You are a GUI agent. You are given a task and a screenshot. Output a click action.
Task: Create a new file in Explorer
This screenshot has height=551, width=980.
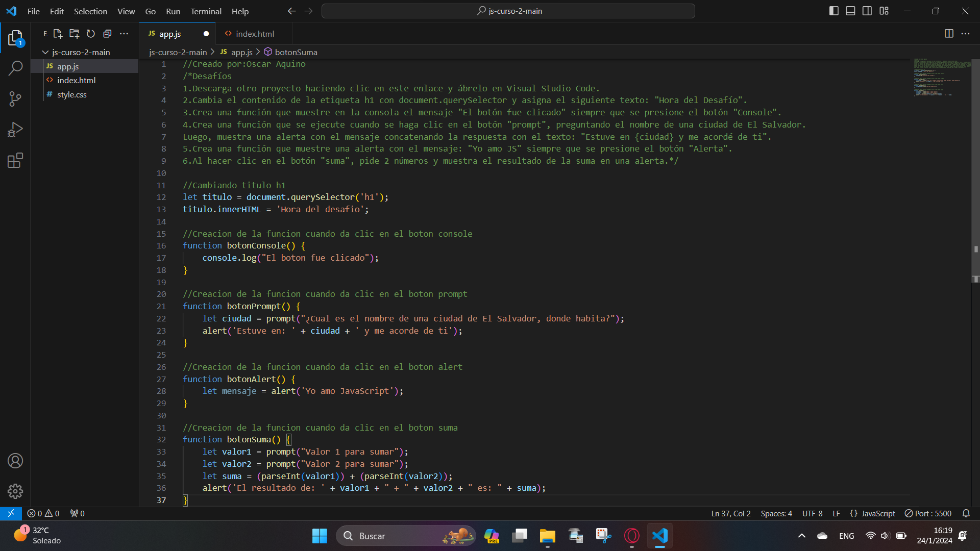[x=58, y=34]
